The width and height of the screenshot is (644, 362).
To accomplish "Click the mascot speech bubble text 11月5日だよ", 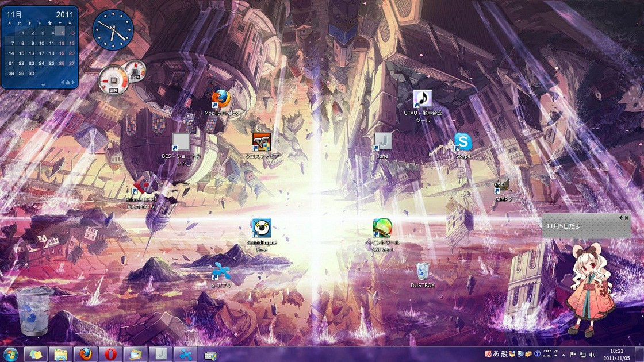I will (563, 226).
